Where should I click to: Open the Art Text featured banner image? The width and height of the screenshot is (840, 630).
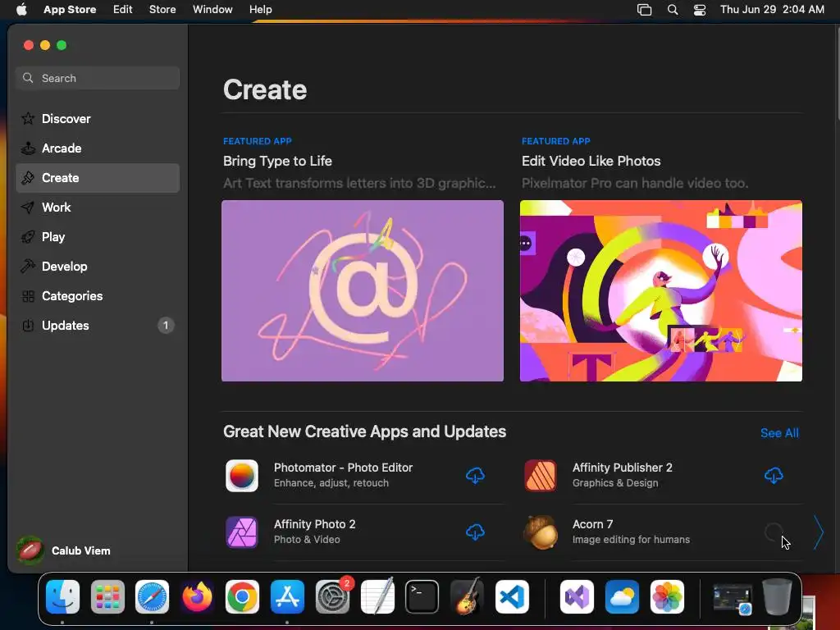pyautogui.click(x=362, y=291)
